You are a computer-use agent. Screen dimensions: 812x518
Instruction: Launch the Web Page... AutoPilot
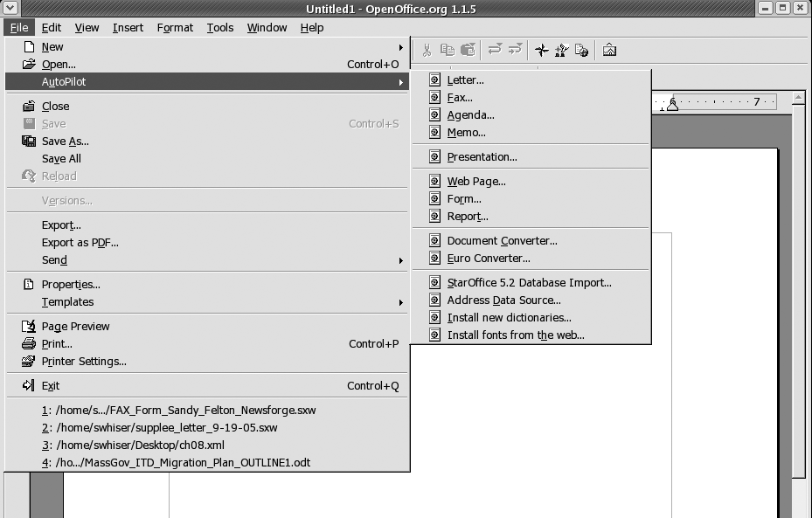tap(531, 182)
